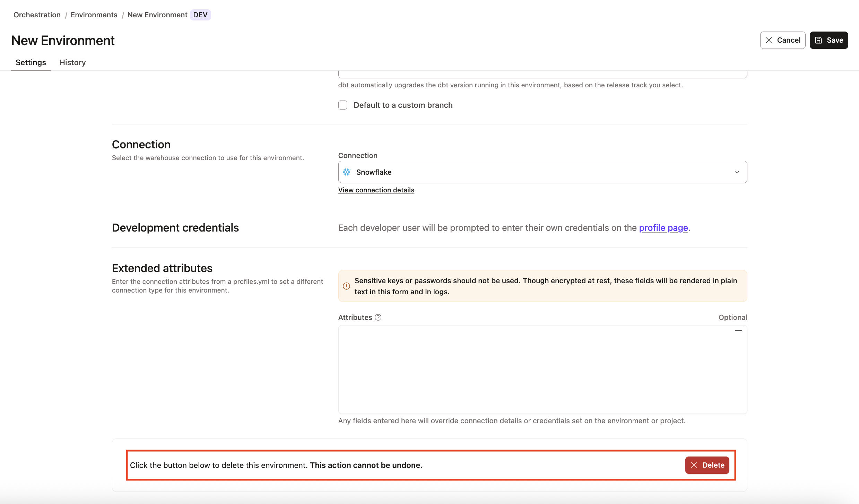This screenshot has height=504, width=859.
Task: Click the Snowflake logo icon
Action: 346,172
